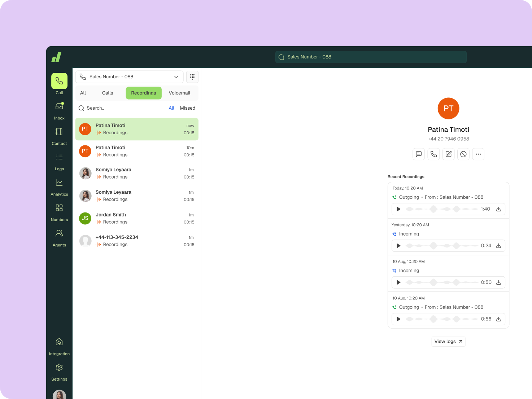This screenshot has height=399, width=532.
Task: Open the Numbers panel
Action: point(59,208)
